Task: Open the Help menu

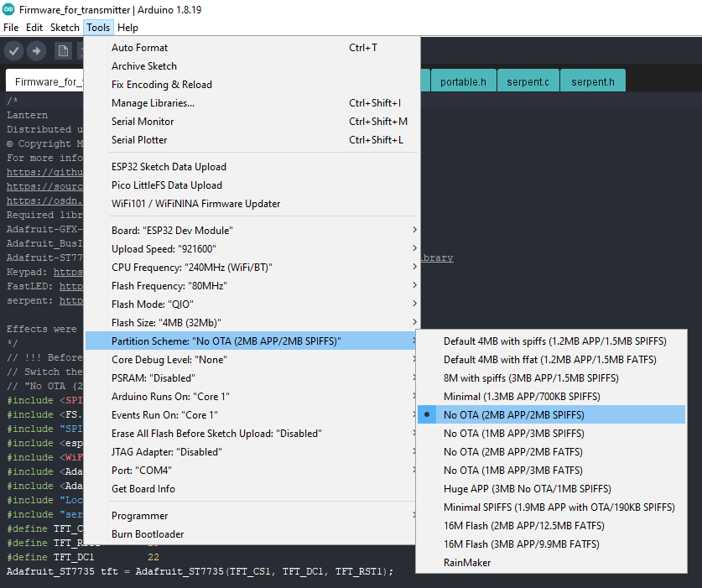Action: tap(127, 28)
